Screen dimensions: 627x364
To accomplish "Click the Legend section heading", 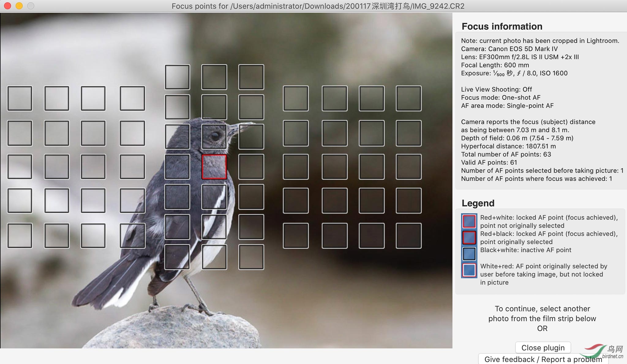I will [x=478, y=203].
